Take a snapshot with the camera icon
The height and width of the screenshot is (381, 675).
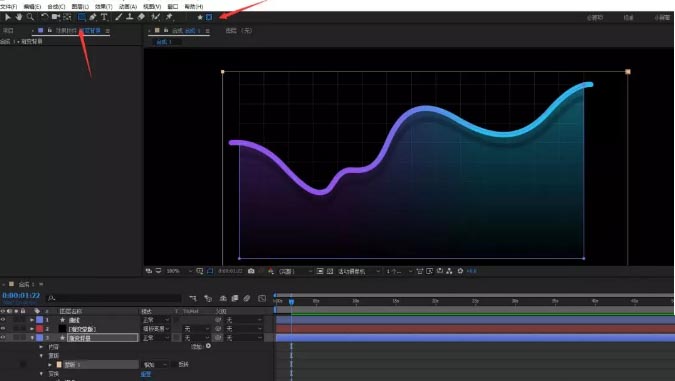tap(251, 271)
